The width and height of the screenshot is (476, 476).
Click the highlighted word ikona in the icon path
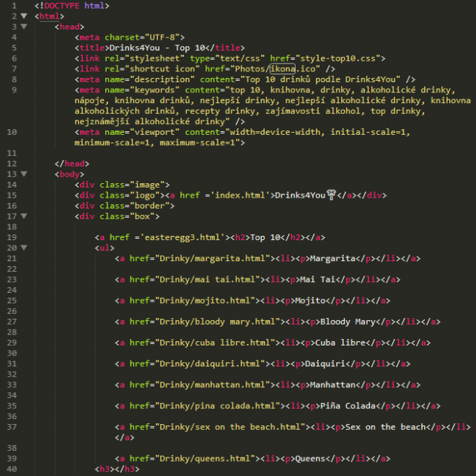[x=283, y=69]
